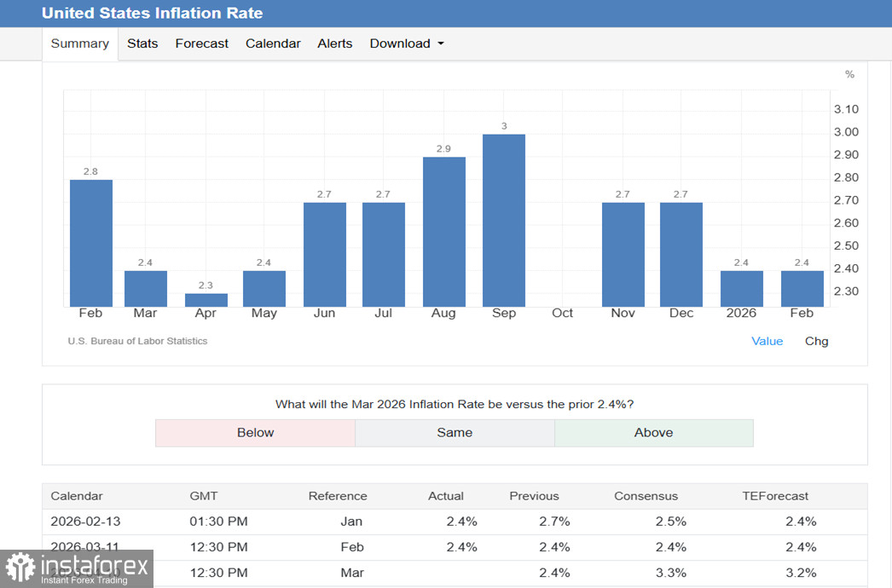Click the Sep bar showing 3
Image resolution: width=892 pixels, height=588 pixels.
tap(504, 220)
